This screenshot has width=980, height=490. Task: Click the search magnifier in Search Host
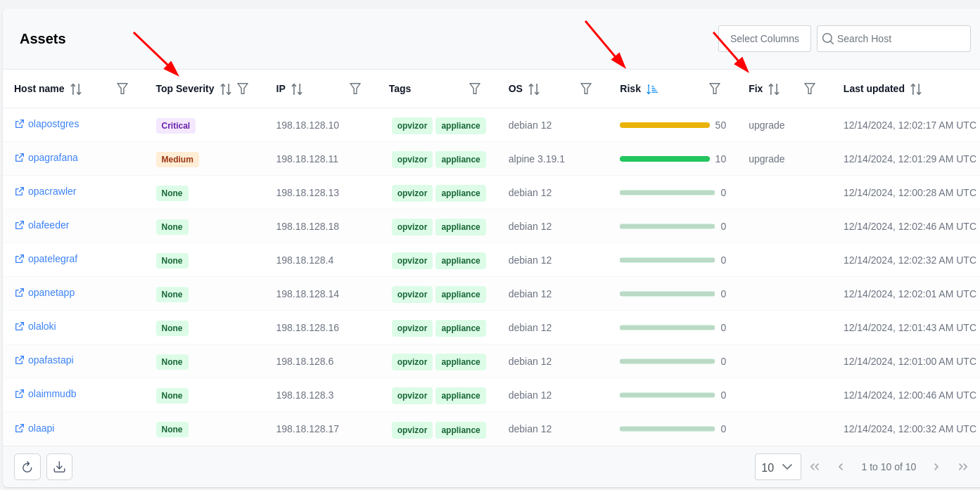pyautogui.click(x=828, y=39)
